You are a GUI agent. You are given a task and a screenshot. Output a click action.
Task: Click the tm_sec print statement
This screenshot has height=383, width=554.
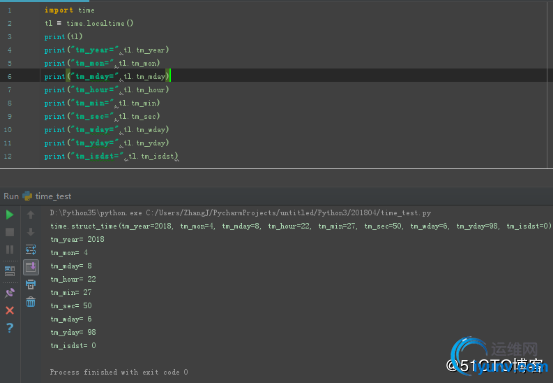click(102, 116)
